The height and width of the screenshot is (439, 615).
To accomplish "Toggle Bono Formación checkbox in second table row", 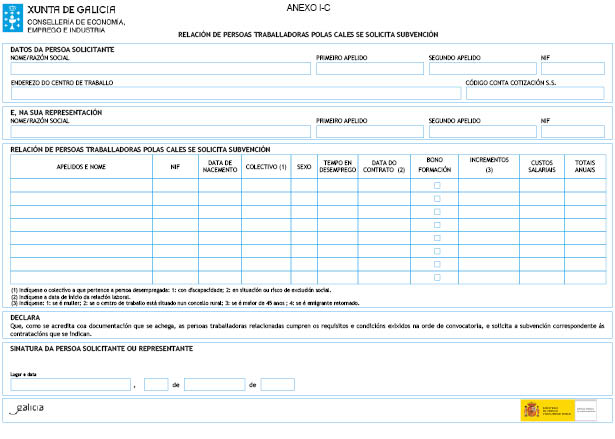I will [x=436, y=199].
